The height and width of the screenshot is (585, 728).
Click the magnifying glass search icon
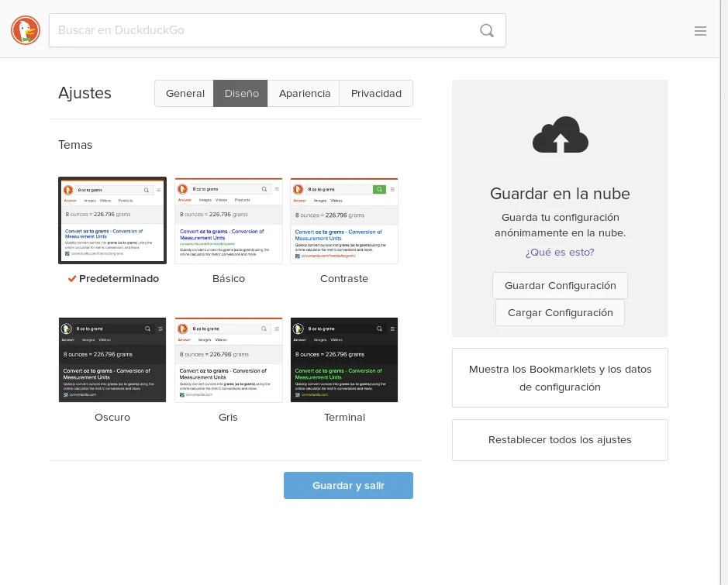click(x=487, y=30)
